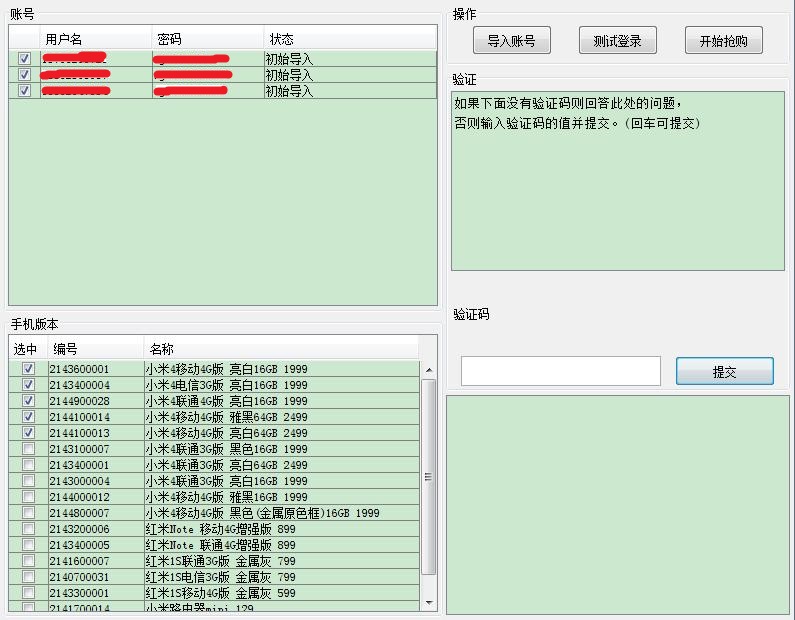
Task: Click the verification question text area
Action: (x=618, y=181)
